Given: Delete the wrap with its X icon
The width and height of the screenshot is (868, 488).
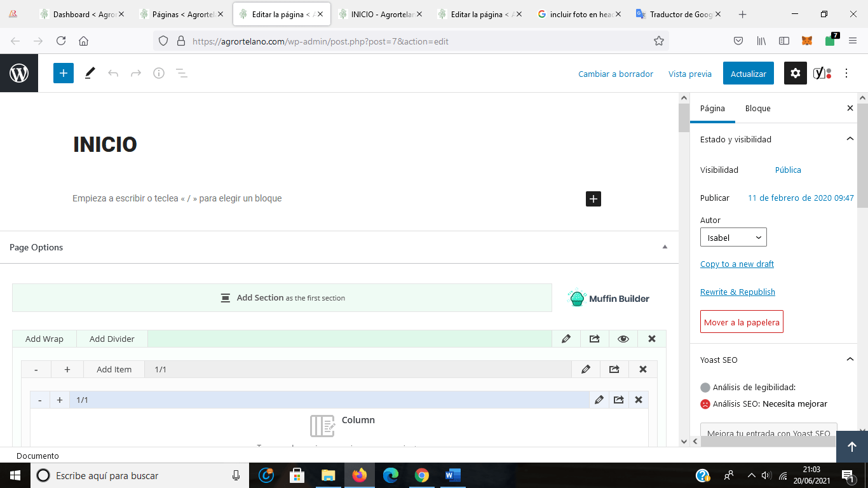Looking at the screenshot, I should (x=643, y=369).
